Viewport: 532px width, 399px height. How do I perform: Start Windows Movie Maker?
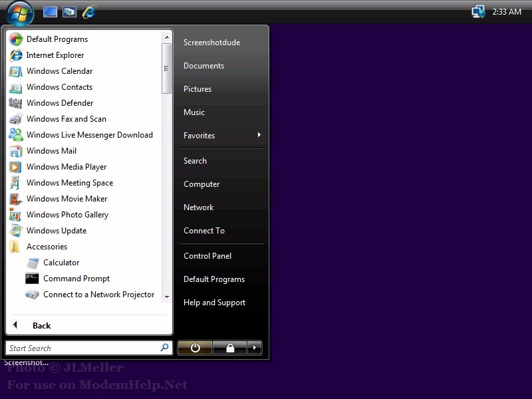click(66, 199)
